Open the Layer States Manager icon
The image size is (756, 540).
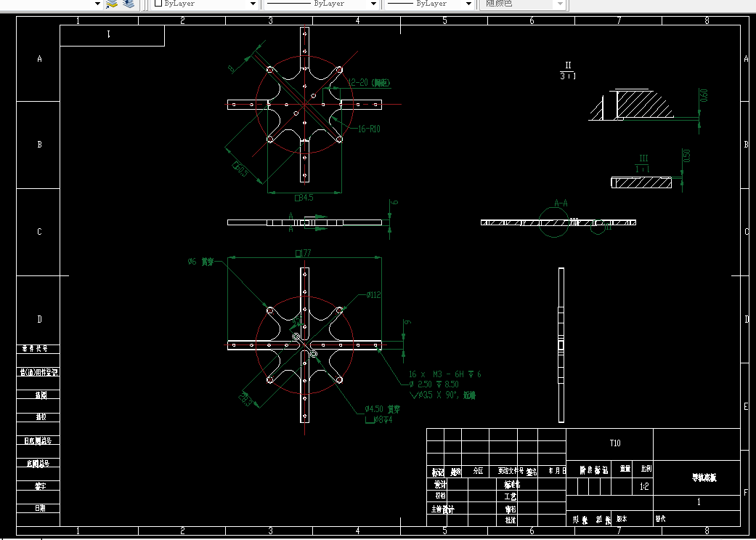coord(129,4)
